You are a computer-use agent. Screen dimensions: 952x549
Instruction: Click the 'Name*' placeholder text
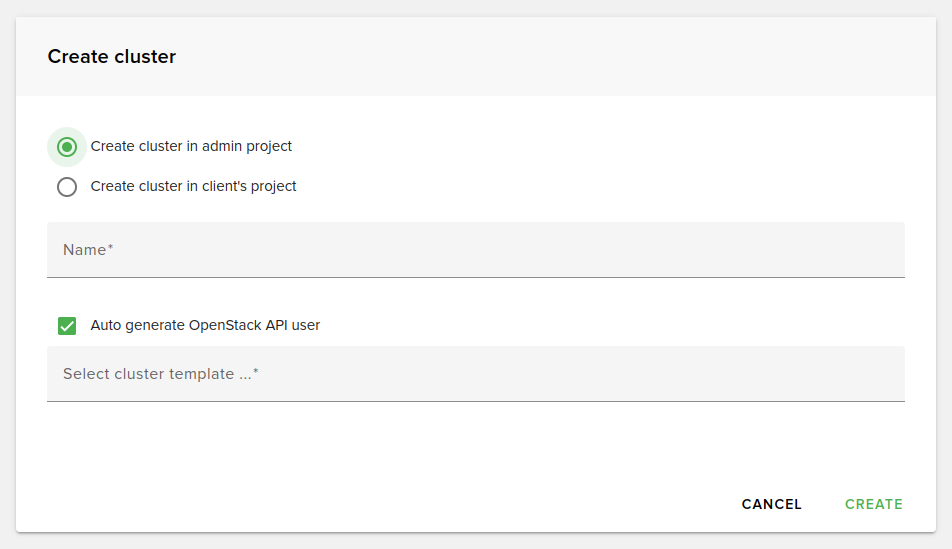[x=88, y=250]
